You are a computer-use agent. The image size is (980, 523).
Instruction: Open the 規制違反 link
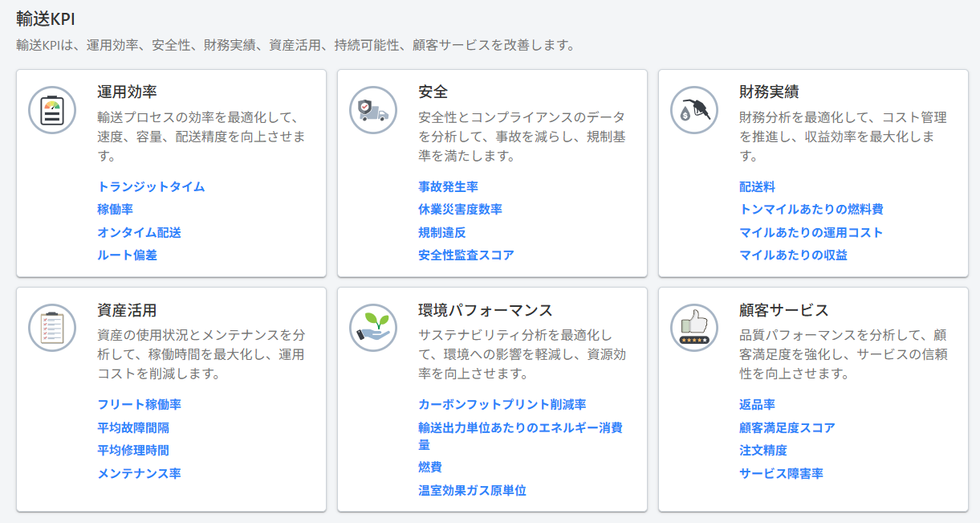(441, 233)
